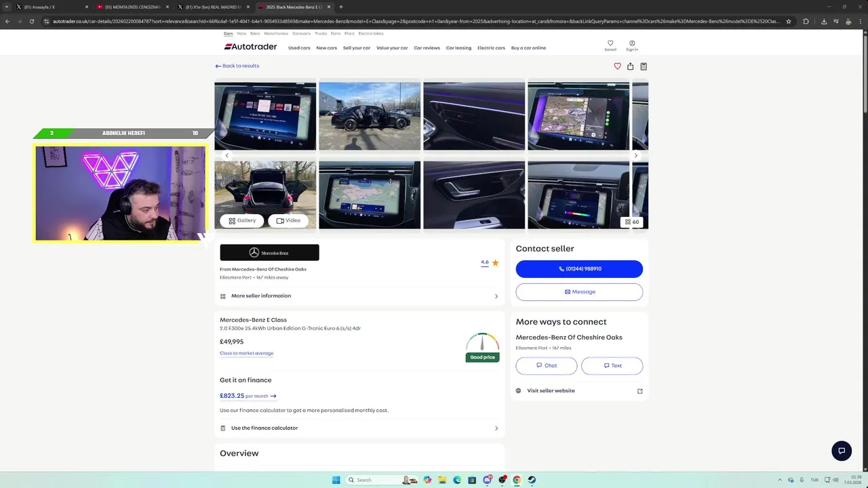Bookmark this page with the star icon
This screenshot has width=868, height=488.
click(x=788, y=21)
